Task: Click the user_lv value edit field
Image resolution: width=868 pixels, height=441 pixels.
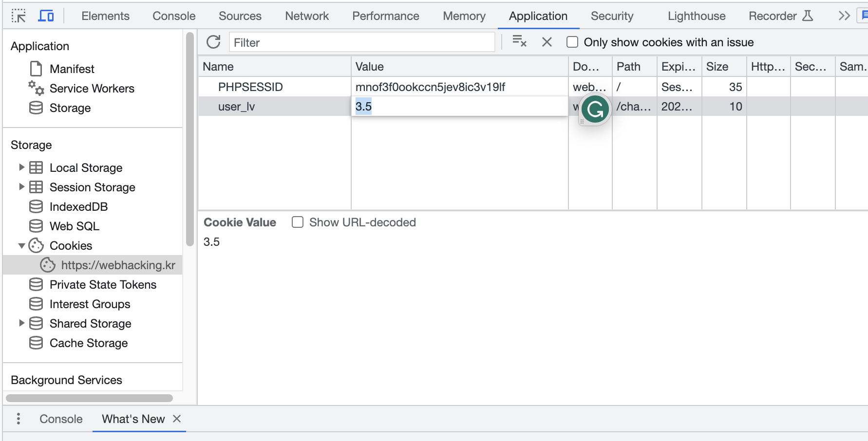Action: click(x=459, y=106)
